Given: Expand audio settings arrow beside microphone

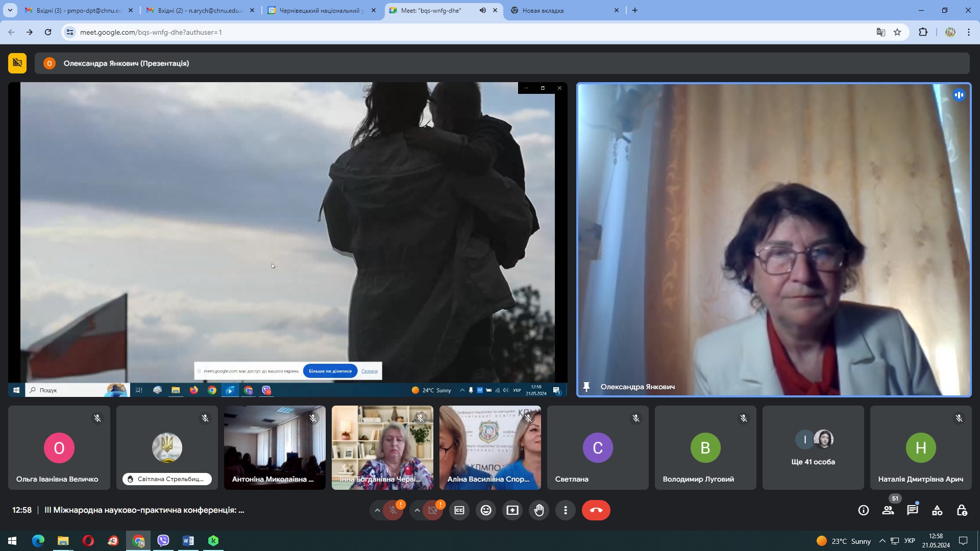Looking at the screenshot, I should 377,510.
